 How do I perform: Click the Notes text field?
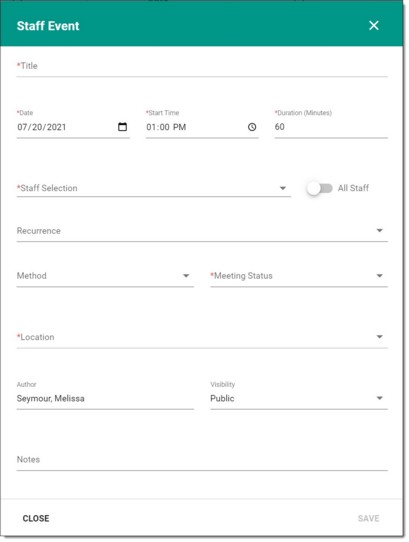(x=202, y=460)
